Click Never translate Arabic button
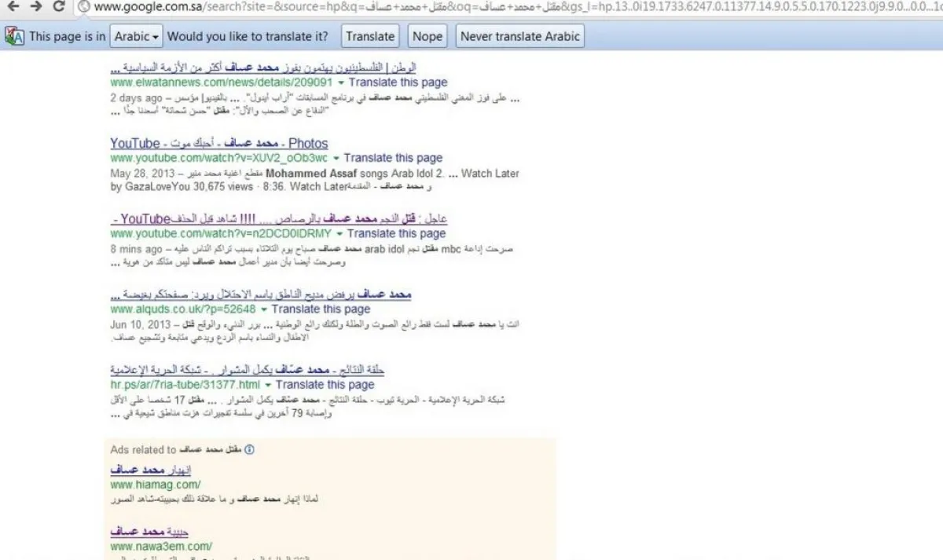 click(x=519, y=36)
